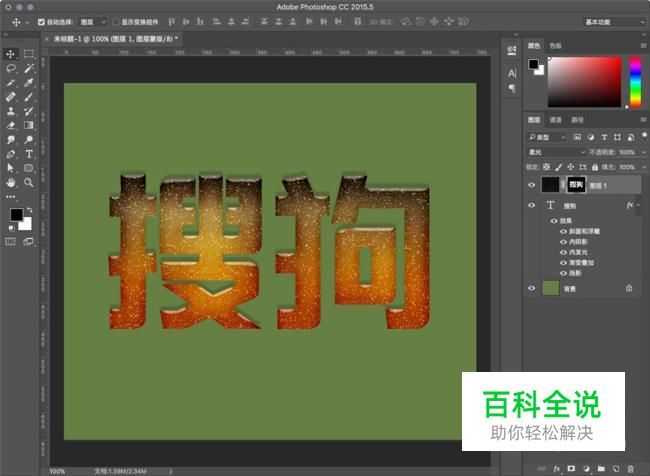Switch to the 通道 channels tab
The height and width of the screenshot is (476, 650).
[555, 120]
